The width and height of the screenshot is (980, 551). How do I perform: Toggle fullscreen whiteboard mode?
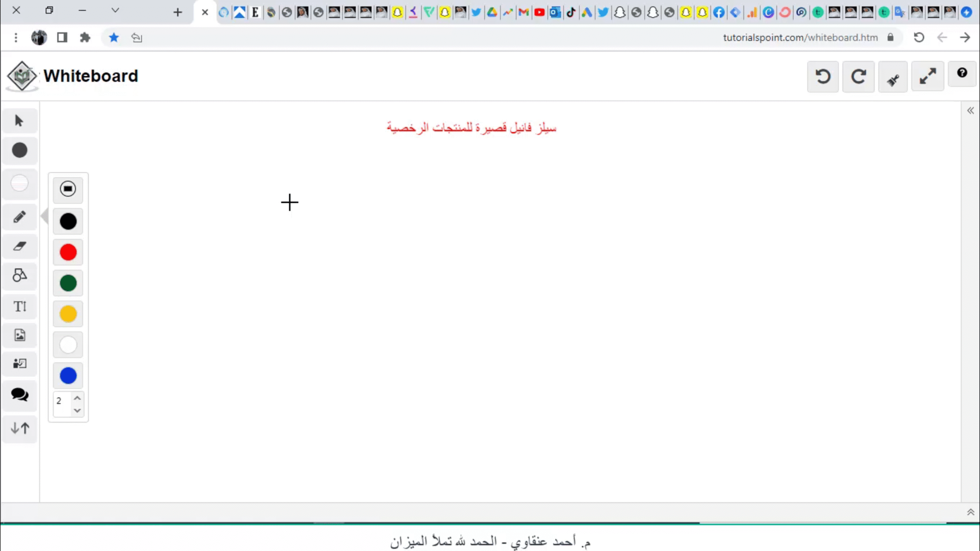(928, 77)
